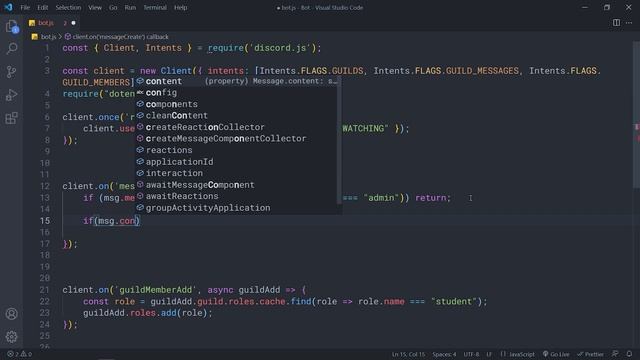Show errors and warnings in status bar
This screenshot has width=640, height=360.
pyautogui.click(x=20, y=354)
